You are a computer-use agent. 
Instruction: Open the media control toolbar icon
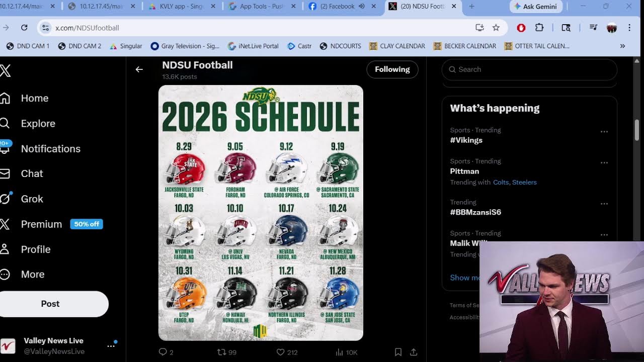593,28
